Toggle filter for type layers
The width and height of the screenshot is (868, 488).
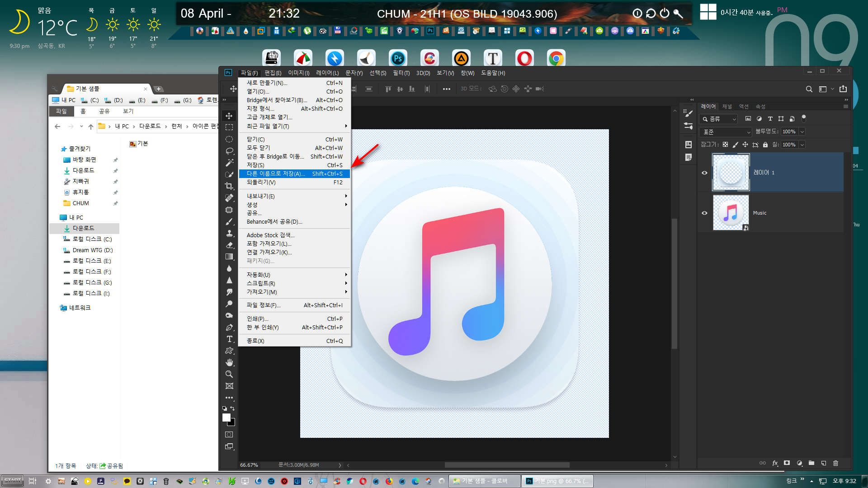770,119
